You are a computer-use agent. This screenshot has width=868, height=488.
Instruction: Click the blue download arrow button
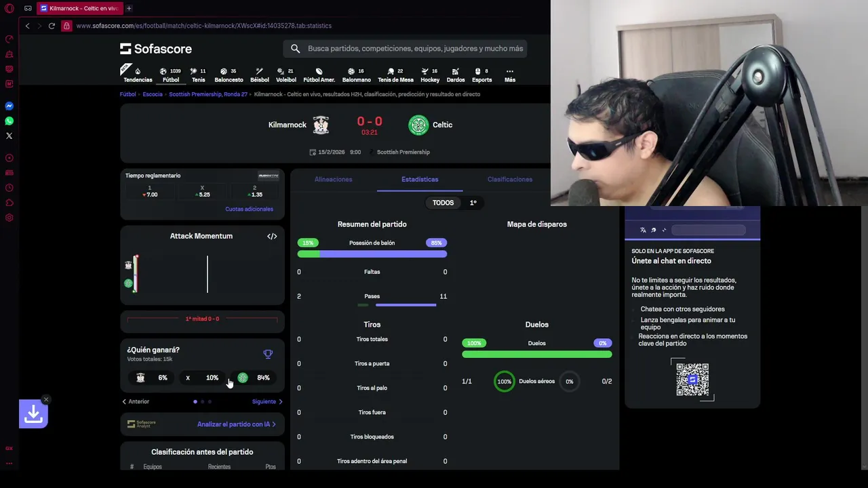click(33, 413)
